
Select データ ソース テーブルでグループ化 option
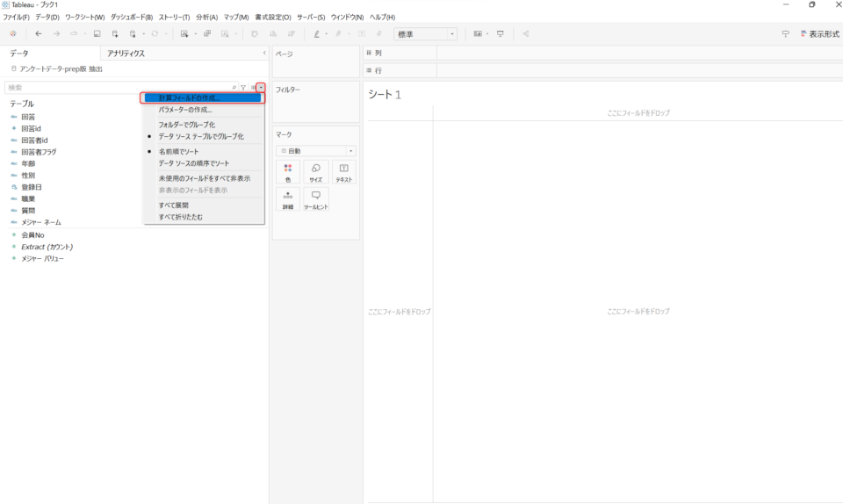pyautogui.click(x=200, y=136)
